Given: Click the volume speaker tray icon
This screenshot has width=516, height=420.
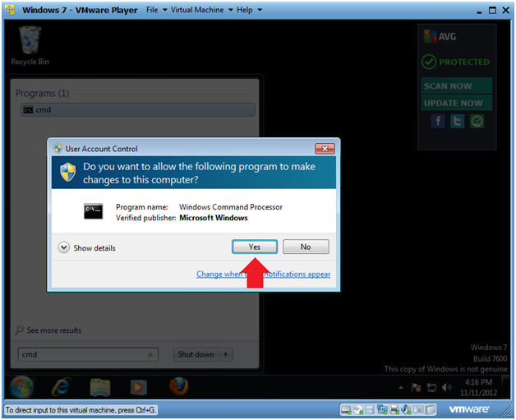Looking at the screenshot, I should 446,388.
